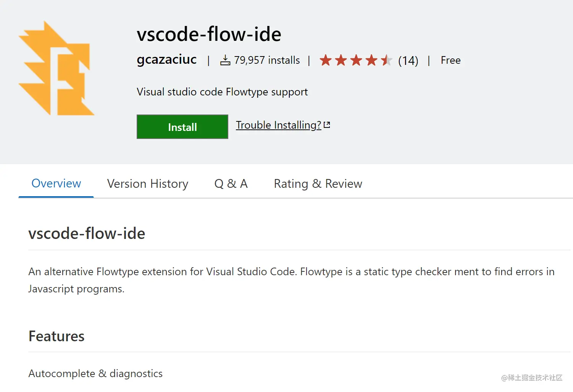Click the third rating star

356,60
